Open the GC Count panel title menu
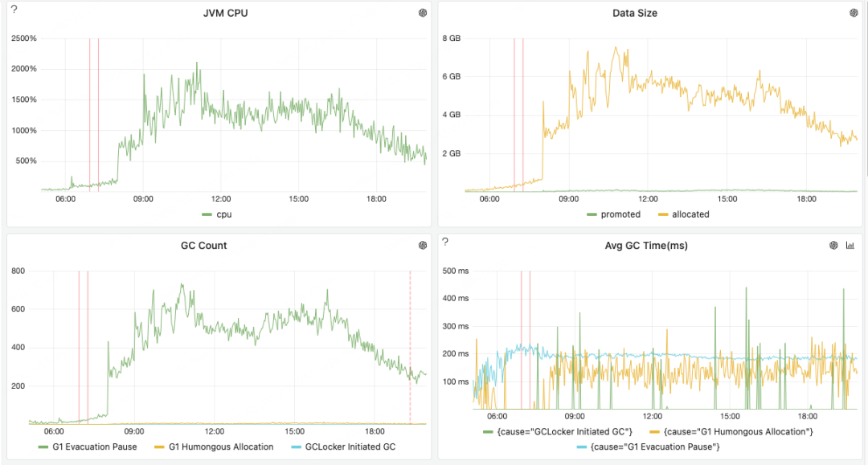Viewport: 868px width, 465px height. click(203, 246)
